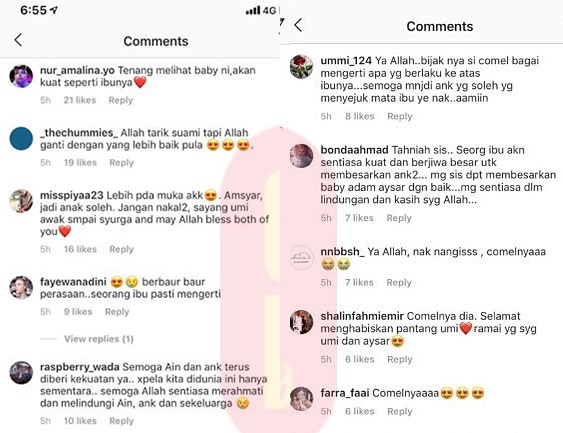Image resolution: width=563 pixels, height=433 pixels.
Task: Open username raspberry_wada profile
Action: 80,367
